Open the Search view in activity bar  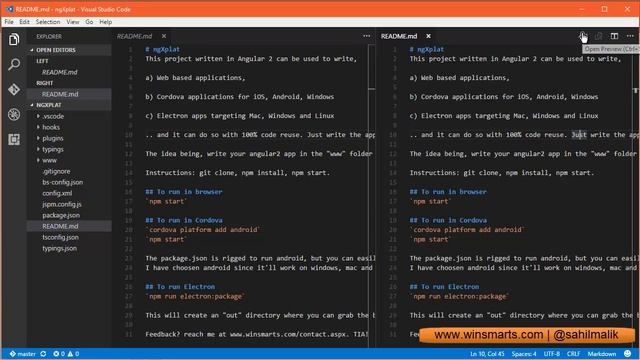(x=14, y=64)
